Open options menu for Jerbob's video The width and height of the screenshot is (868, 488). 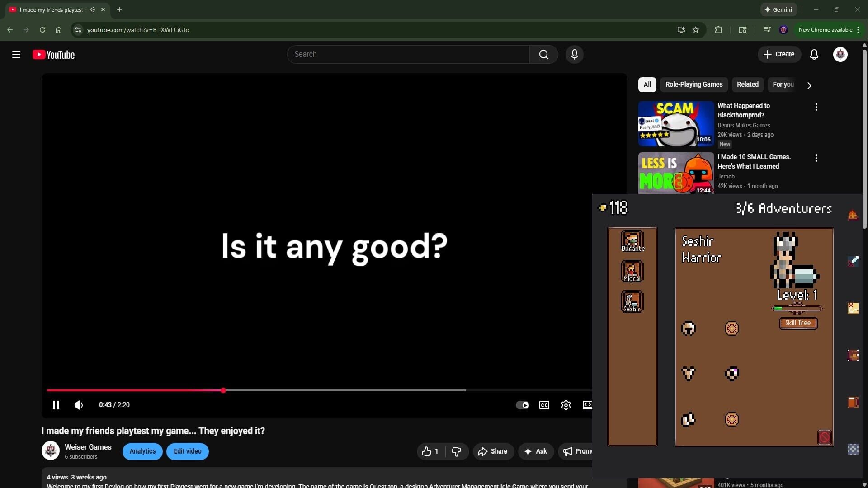[816, 158]
